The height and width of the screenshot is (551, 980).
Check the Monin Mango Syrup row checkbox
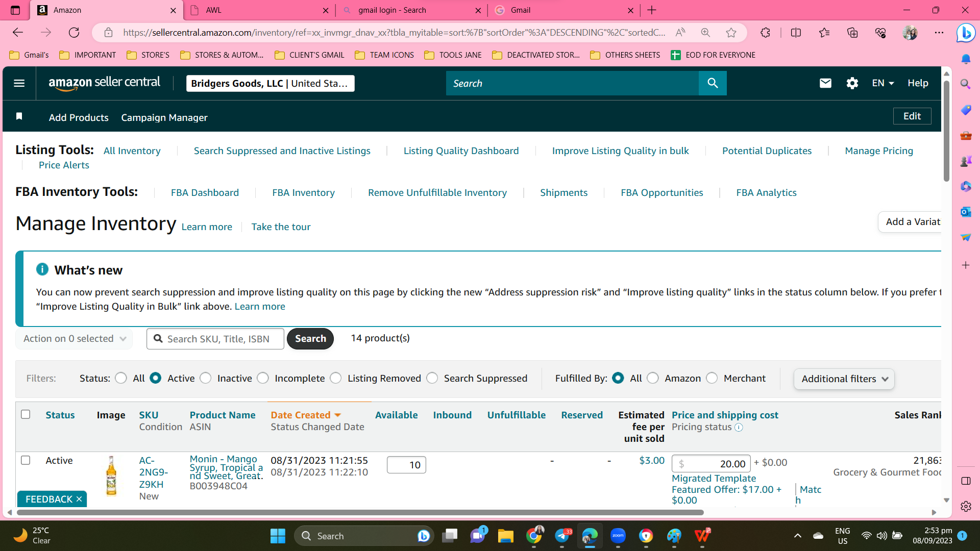26,460
